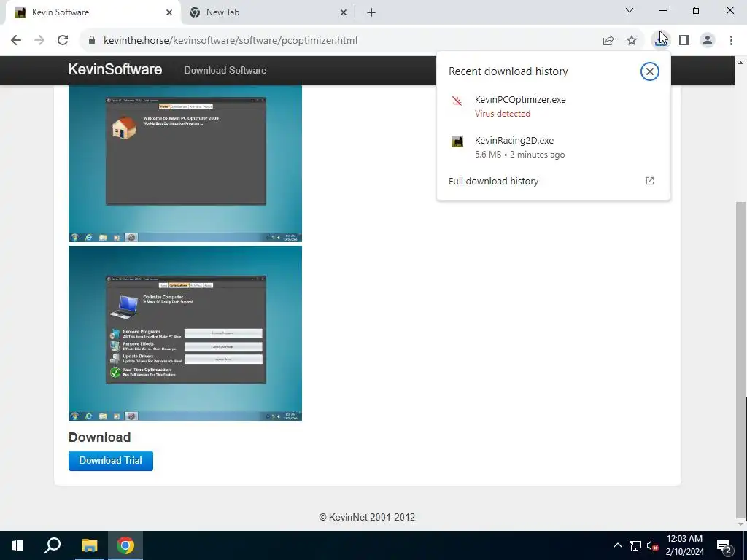Open the second Optimize Computer screenshot

pos(185,332)
